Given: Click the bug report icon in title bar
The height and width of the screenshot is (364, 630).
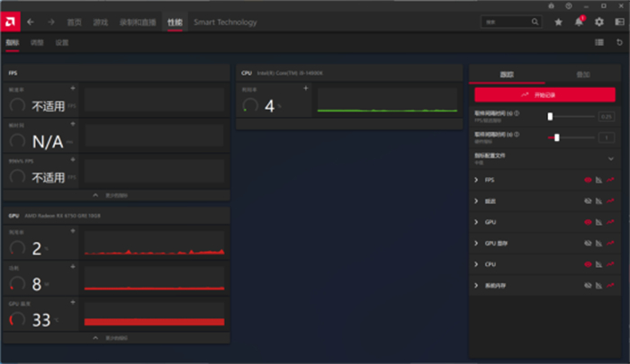Looking at the screenshot, I should 551,5.
